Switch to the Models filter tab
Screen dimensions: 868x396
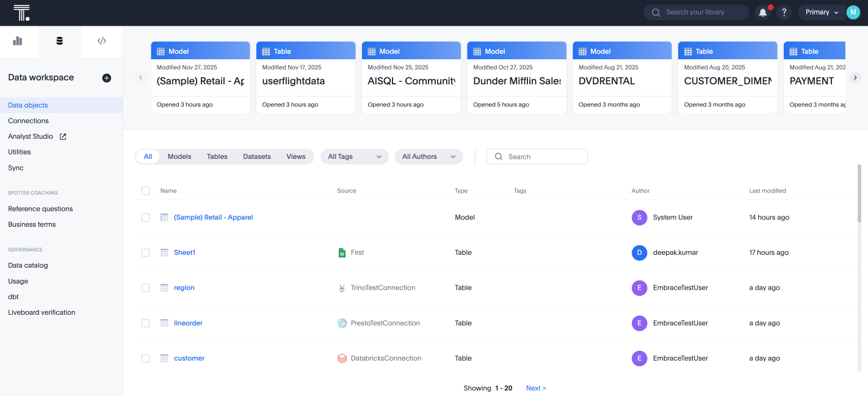(179, 156)
